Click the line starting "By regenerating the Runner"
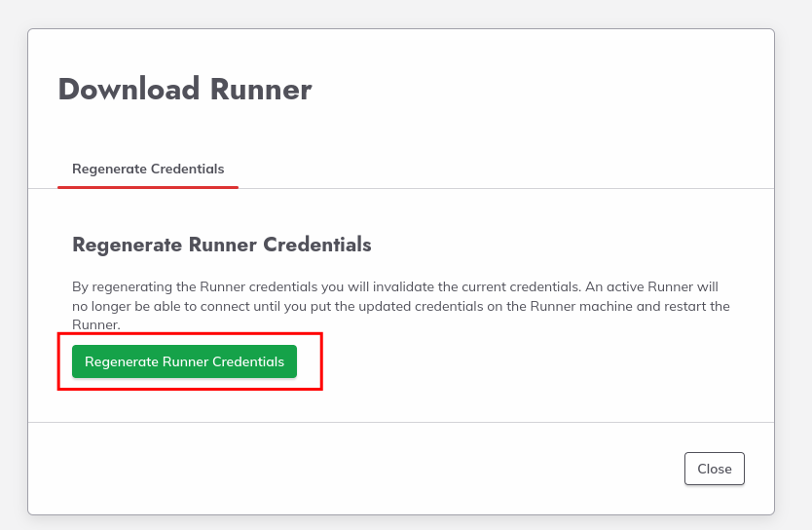The height and width of the screenshot is (530, 812). [395, 287]
